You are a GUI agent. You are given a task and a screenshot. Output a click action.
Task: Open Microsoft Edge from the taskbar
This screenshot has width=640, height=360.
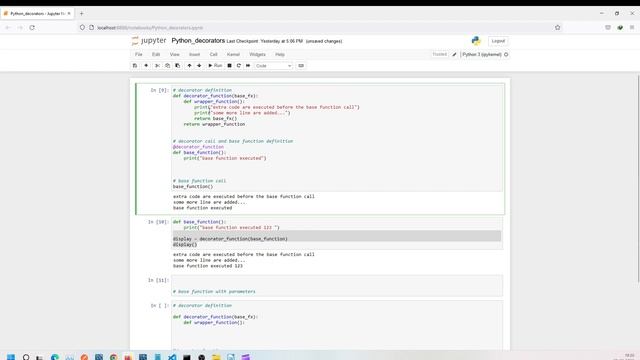tap(55, 357)
